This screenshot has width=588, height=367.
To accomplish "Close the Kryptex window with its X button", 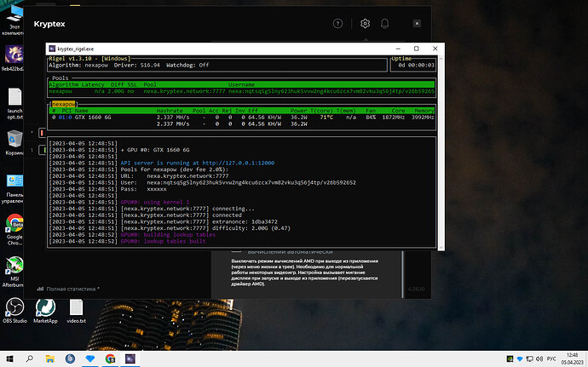I will point(417,24).
